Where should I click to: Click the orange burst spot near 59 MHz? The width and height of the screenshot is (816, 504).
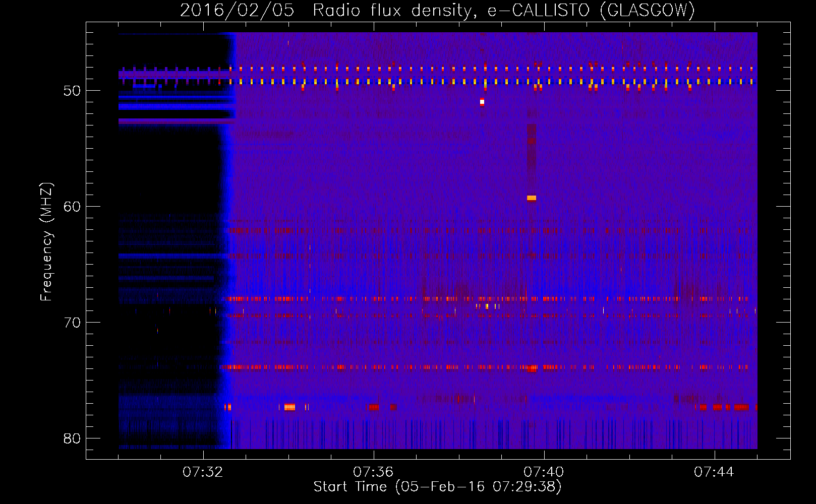(532, 198)
